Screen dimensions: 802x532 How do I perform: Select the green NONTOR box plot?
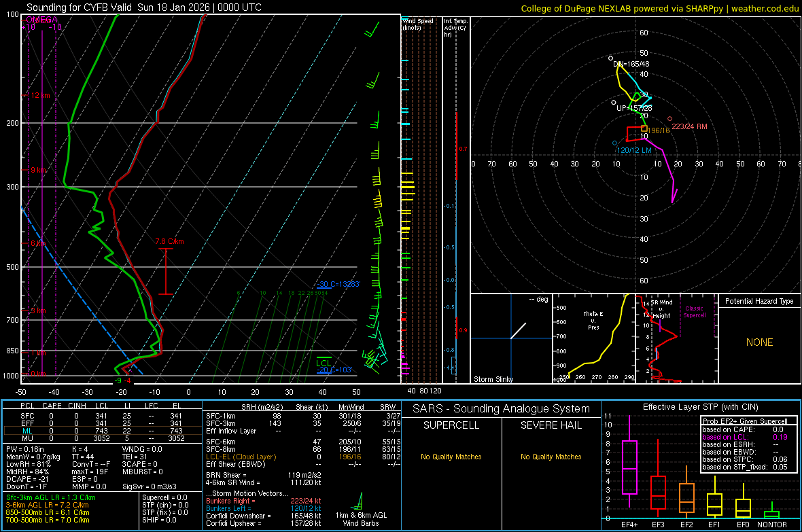pyautogui.click(x=771, y=512)
